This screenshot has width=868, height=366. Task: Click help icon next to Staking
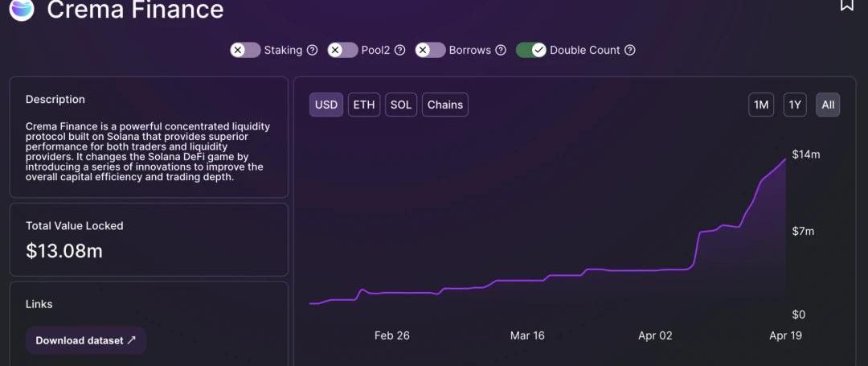click(313, 50)
